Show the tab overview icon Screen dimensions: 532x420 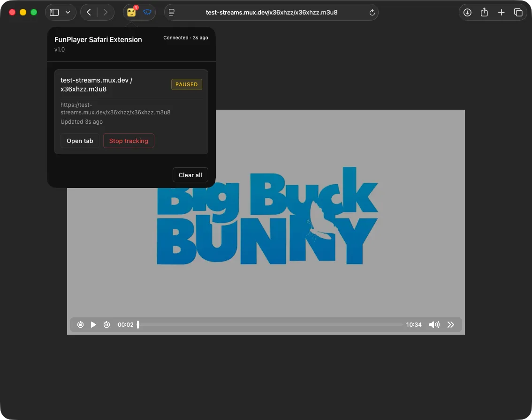(x=518, y=12)
